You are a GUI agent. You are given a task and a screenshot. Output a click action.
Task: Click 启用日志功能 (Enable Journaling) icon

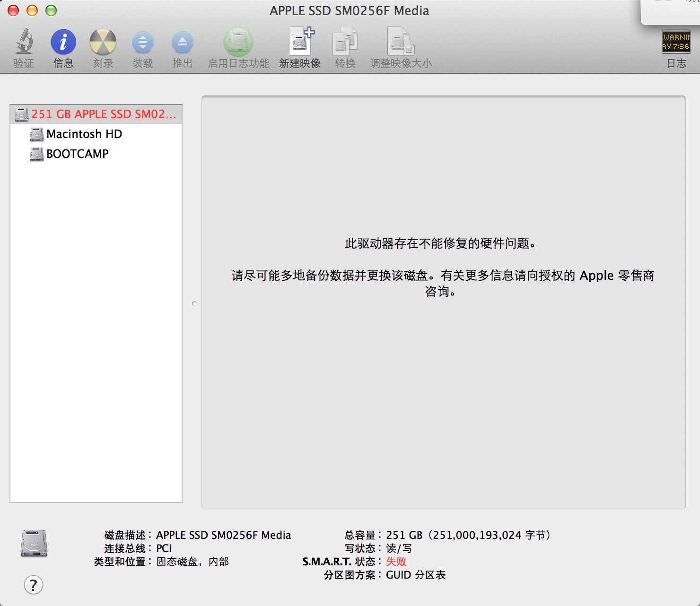click(x=238, y=43)
